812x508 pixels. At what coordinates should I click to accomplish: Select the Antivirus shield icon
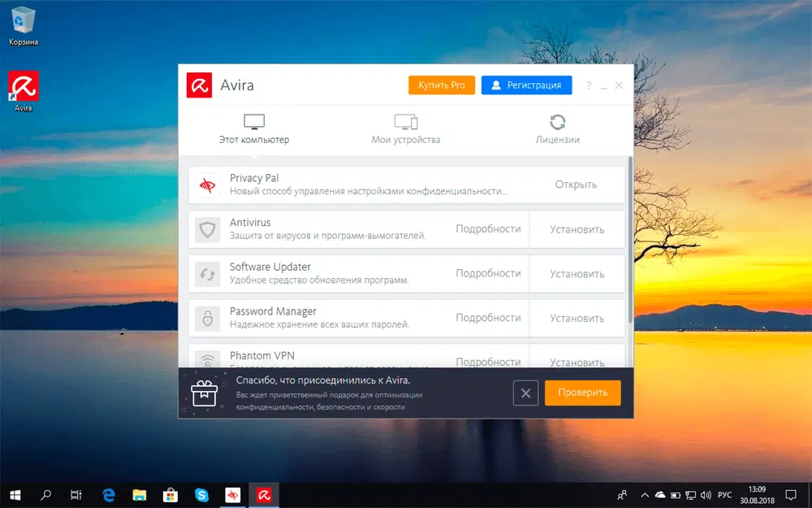tap(206, 228)
